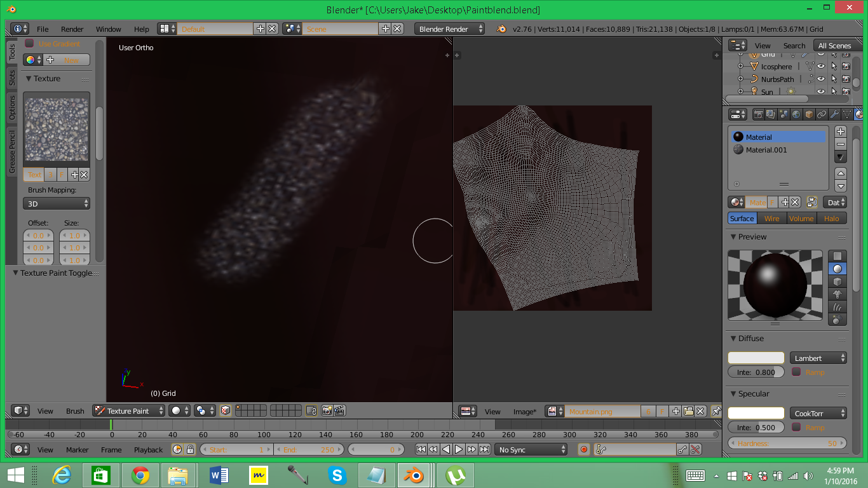The height and width of the screenshot is (488, 868).
Task: Switch to the Slots tab in the tool shelf
Action: click(12, 78)
